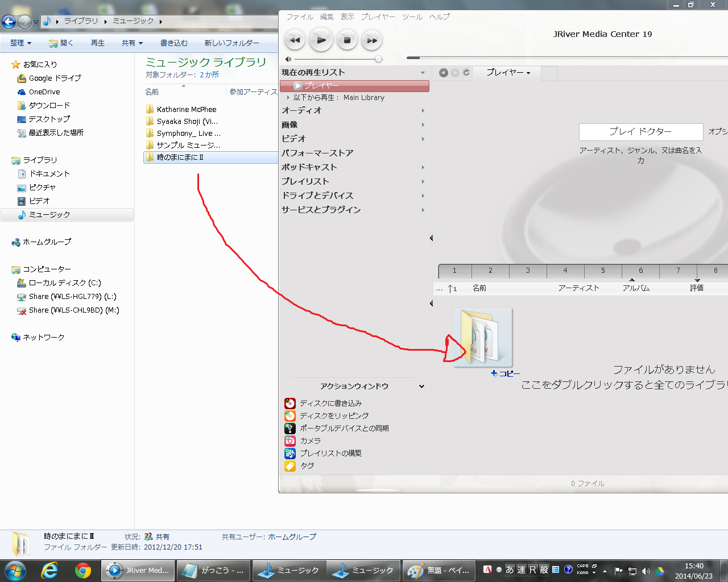Image resolution: width=728 pixels, height=582 pixels.
Task: Open the プレイヤー view dropdown
Action: click(x=508, y=73)
